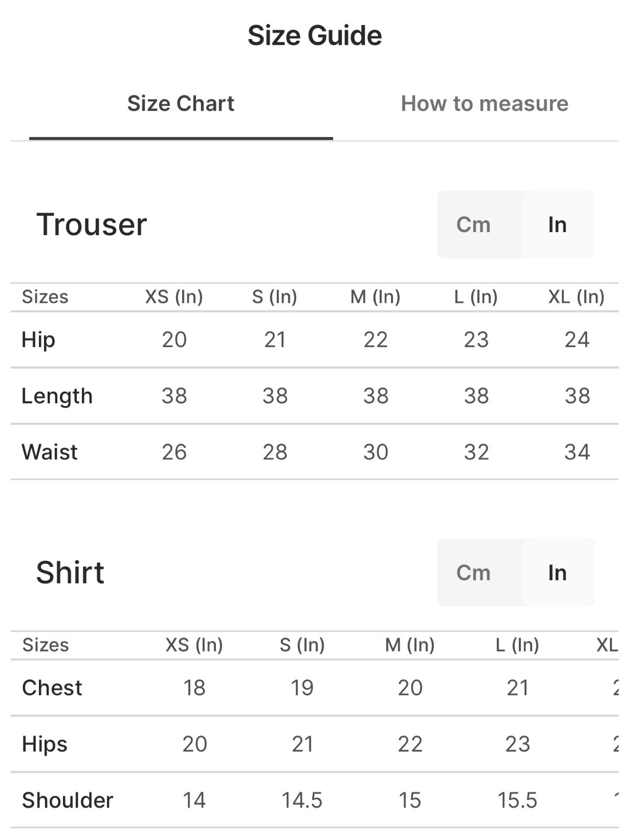This screenshot has height=840, width=633.
Task: Switch Shirt measurements to In
Action: pyautogui.click(x=557, y=573)
